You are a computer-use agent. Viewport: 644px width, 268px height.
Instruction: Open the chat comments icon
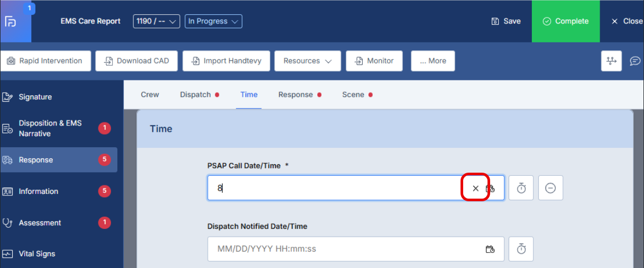pyautogui.click(x=635, y=61)
